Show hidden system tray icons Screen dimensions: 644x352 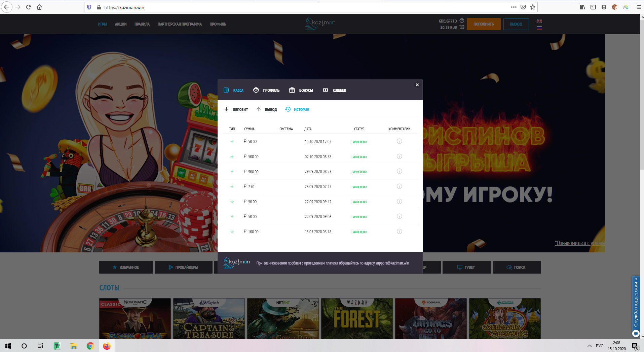pos(589,346)
